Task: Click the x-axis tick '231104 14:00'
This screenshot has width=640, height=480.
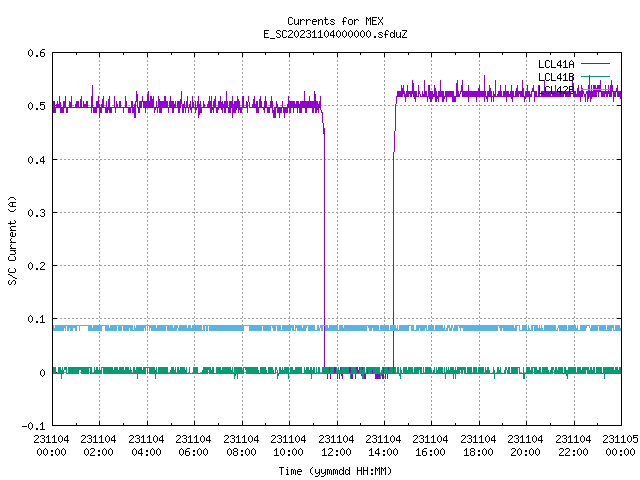Action: tap(383, 446)
